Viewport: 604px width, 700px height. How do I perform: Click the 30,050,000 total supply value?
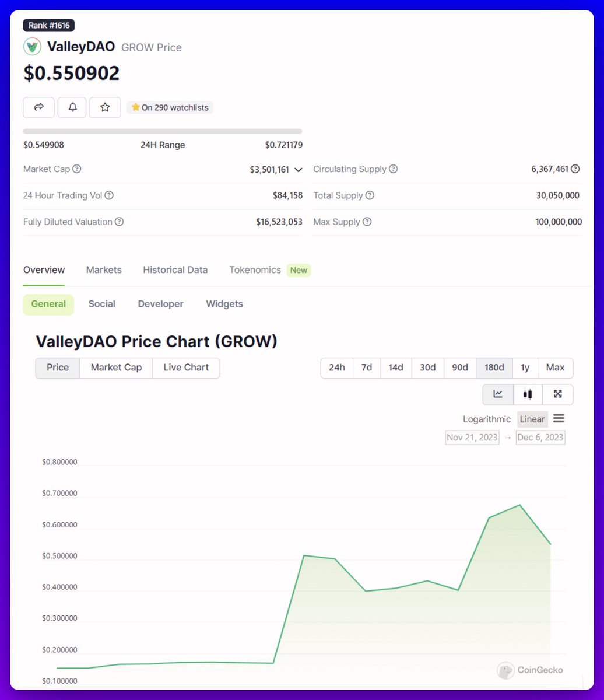558,195
